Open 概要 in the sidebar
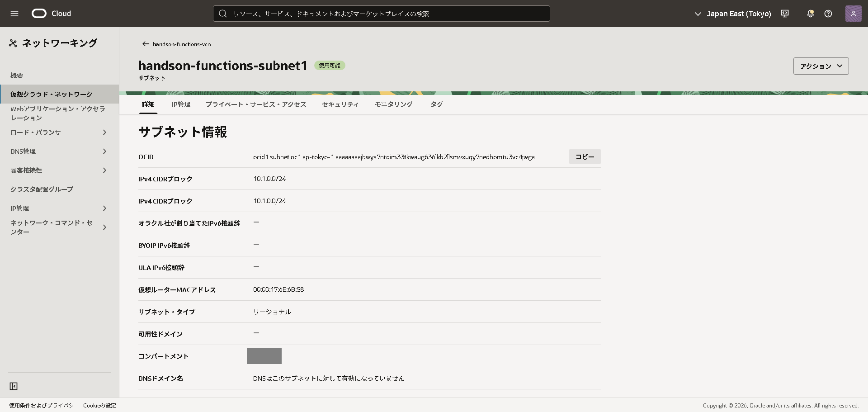 coord(17,76)
